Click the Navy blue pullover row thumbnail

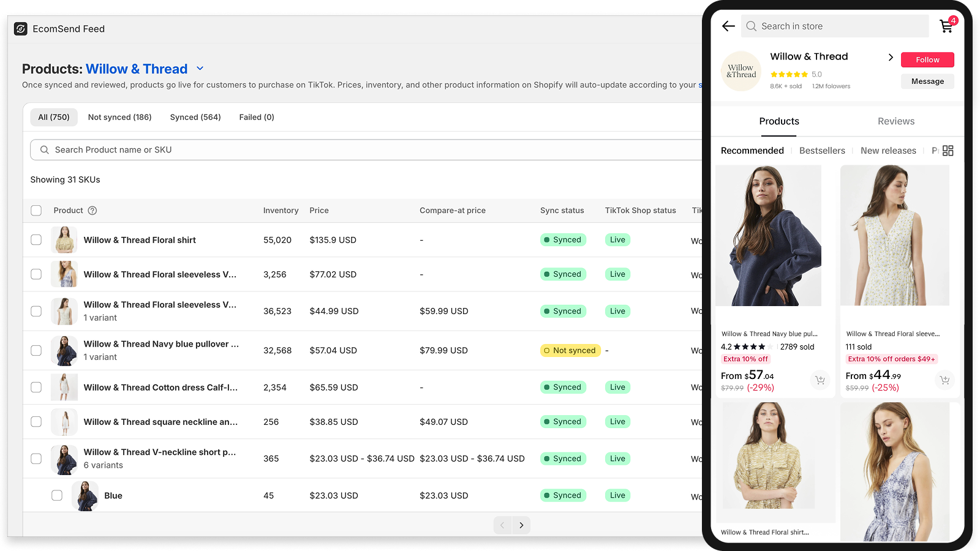coord(64,351)
